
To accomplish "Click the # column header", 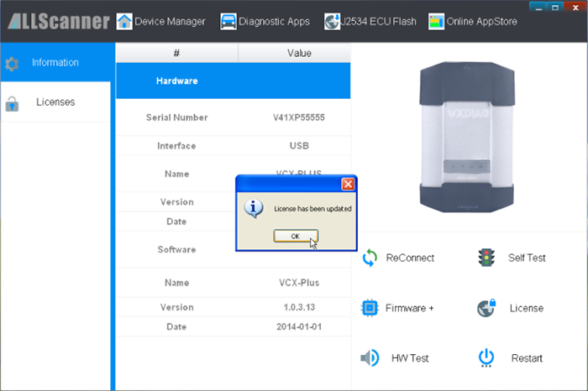I will 176,53.
